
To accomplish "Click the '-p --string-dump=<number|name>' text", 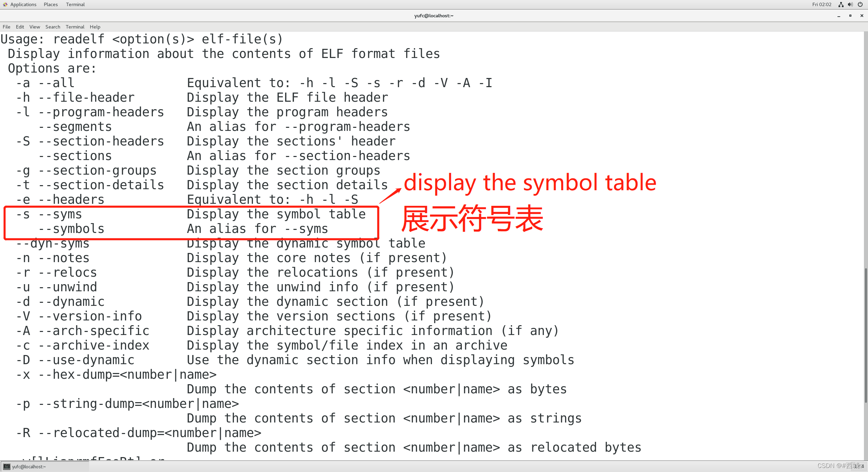I will click(x=127, y=404).
